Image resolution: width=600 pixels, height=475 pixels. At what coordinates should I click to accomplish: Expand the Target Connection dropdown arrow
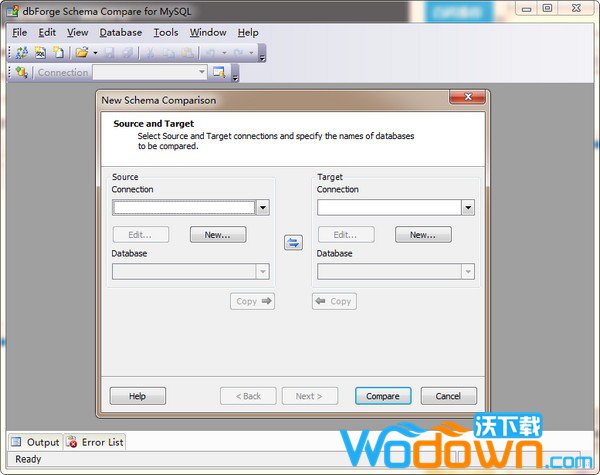click(468, 207)
